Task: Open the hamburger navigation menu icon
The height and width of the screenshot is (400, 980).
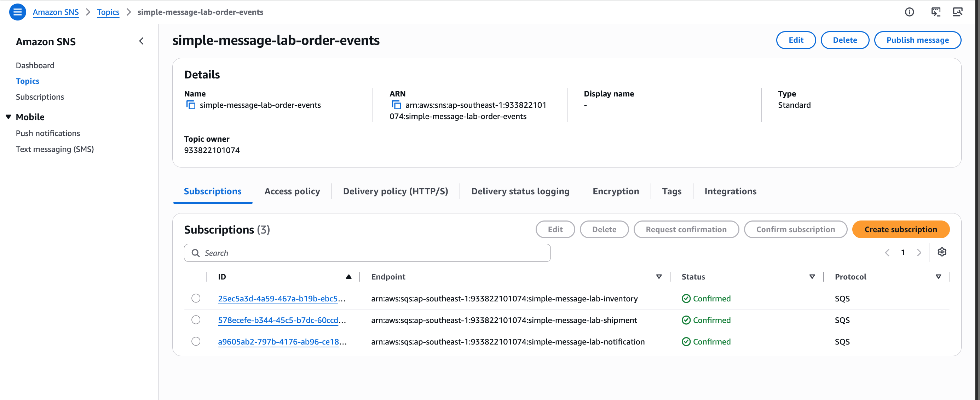Action: tap(17, 12)
